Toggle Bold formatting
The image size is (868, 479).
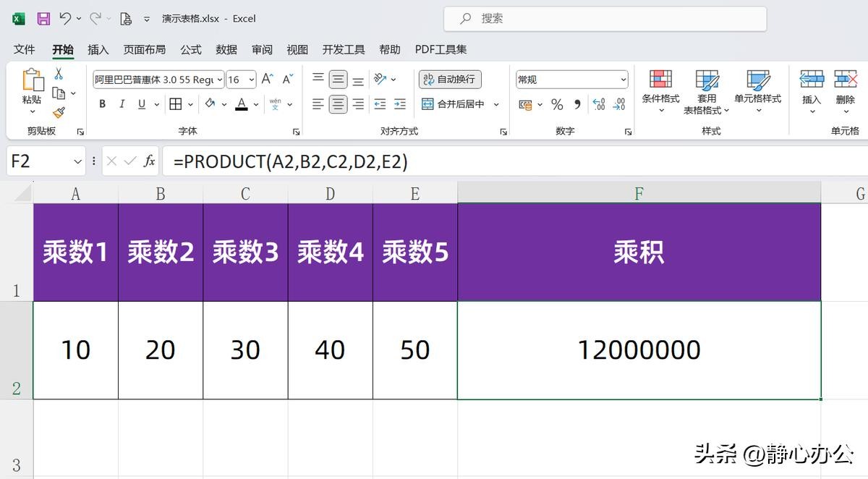tap(103, 104)
